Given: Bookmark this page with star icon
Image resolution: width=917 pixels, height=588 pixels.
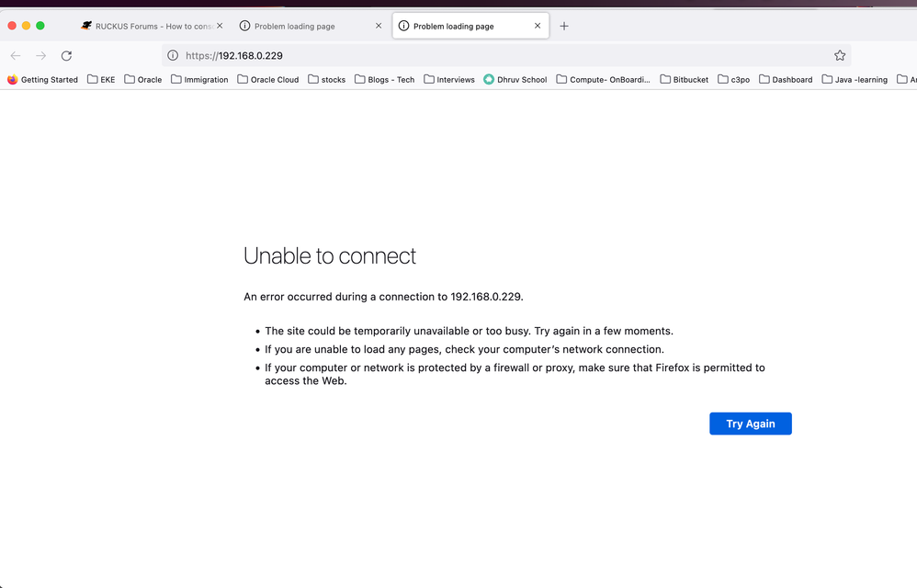Looking at the screenshot, I should pos(839,55).
